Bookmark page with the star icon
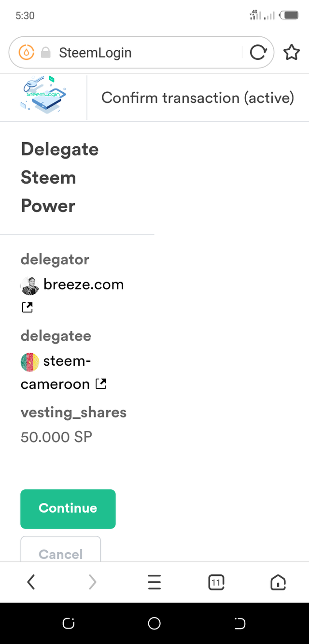309x644 pixels. click(291, 52)
